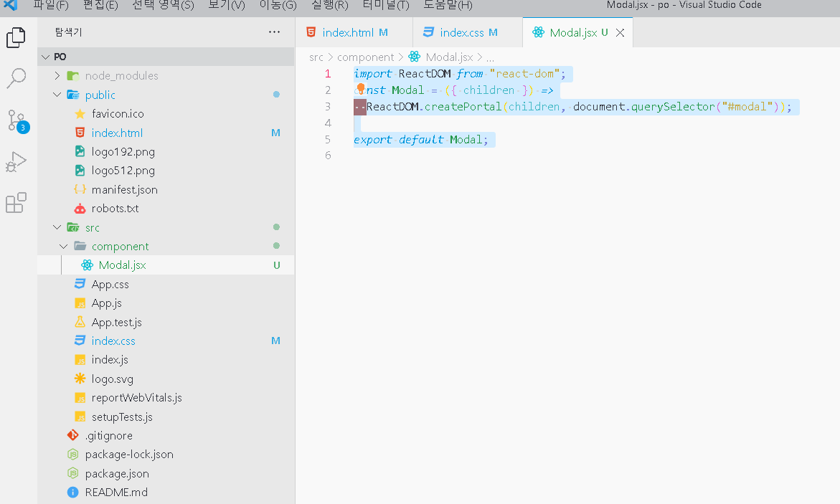Click the React icon in the breadcrumb
Image resolution: width=840 pixels, height=504 pixels.
click(x=414, y=57)
